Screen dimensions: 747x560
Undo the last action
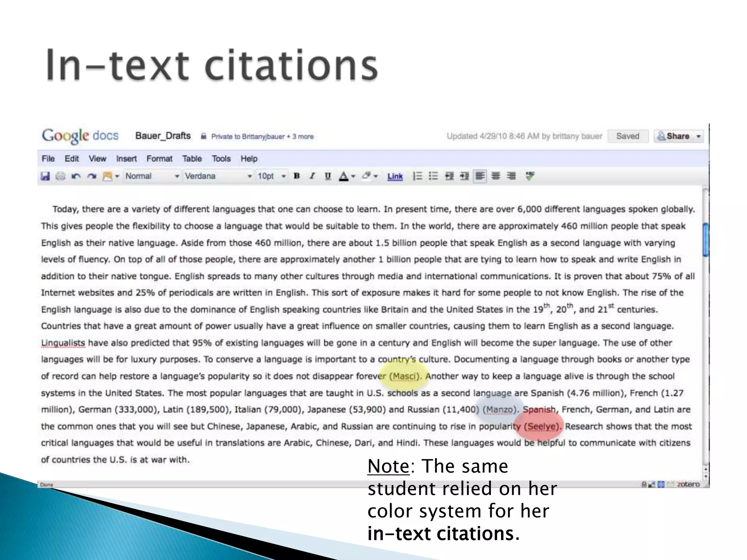[x=76, y=176]
